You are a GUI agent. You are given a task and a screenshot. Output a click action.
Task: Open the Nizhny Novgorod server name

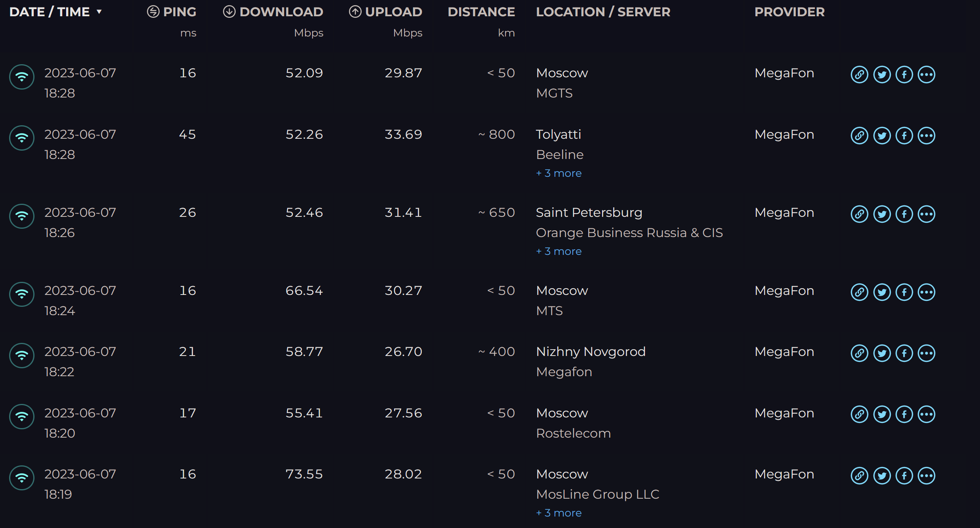pyautogui.click(x=591, y=352)
